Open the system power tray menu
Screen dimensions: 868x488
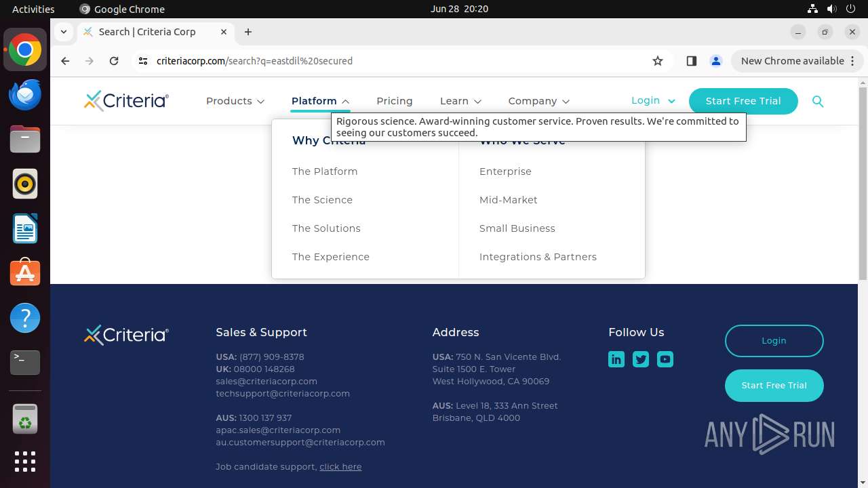click(x=852, y=9)
